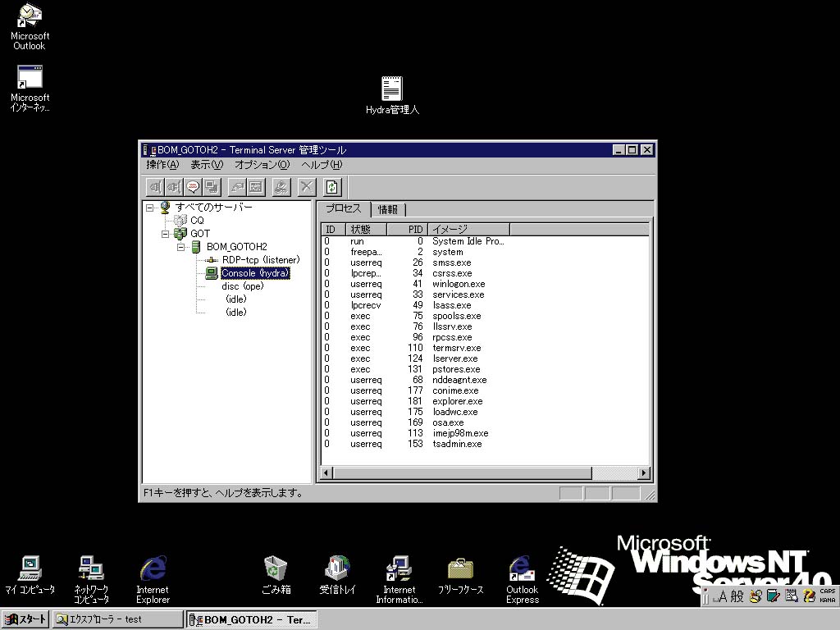
Task: Select the termsrv.exe process row
Action: [x=486, y=348]
